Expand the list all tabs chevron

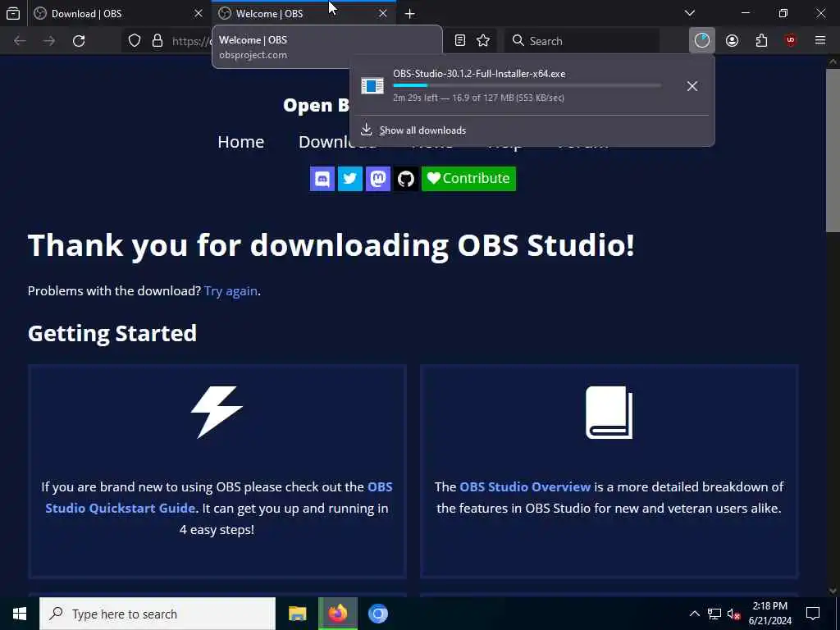click(689, 13)
